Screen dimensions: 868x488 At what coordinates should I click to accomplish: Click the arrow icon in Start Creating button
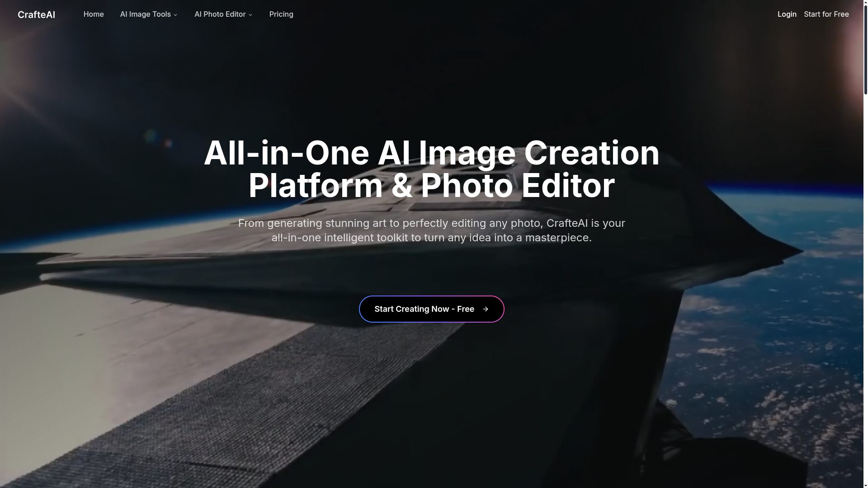click(486, 309)
